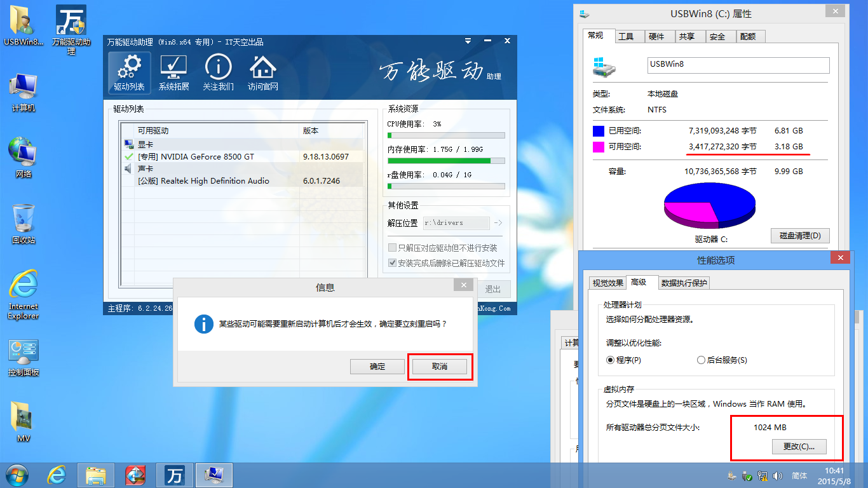This screenshot has height=488, width=868.
Task: Click the CPU使用率 progress bar
Action: pyautogui.click(x=446, y=135)
